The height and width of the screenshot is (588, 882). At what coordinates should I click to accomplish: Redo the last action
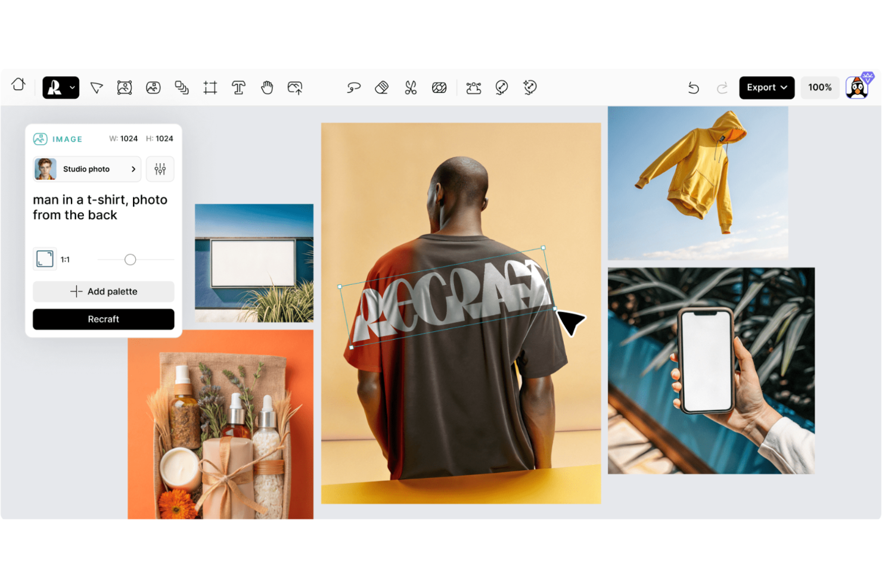tap(722, 88)
